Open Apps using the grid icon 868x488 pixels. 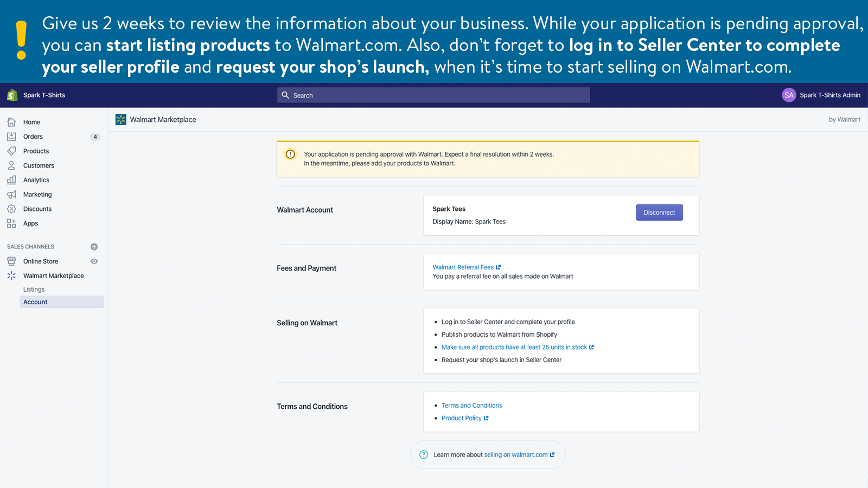point(11,223)
